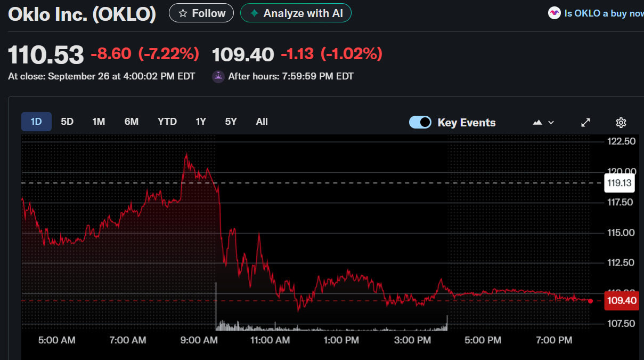This screenshot has height=360, width=644.
Task: Click the -1.13 (-1.02%) after hours change
Action: tap(331, 54)
